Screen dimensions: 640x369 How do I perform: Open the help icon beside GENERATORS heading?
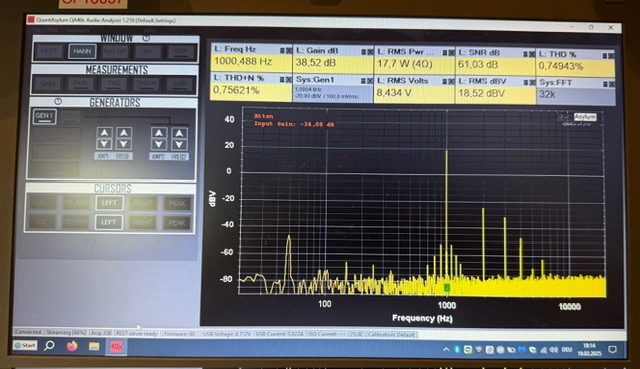58,101
